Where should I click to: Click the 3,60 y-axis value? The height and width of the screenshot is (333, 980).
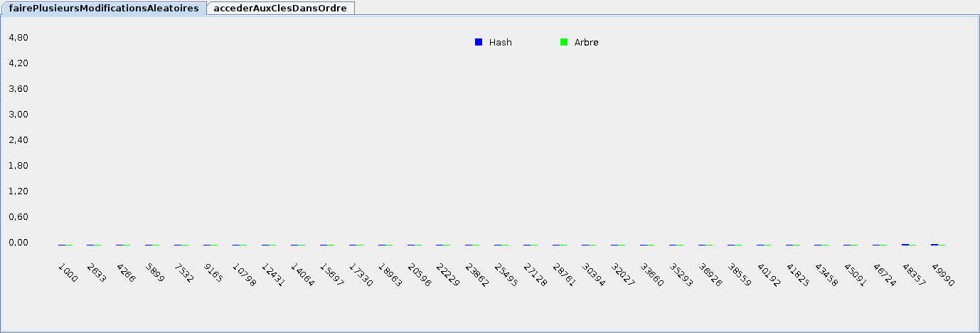(x=18, y=89)
